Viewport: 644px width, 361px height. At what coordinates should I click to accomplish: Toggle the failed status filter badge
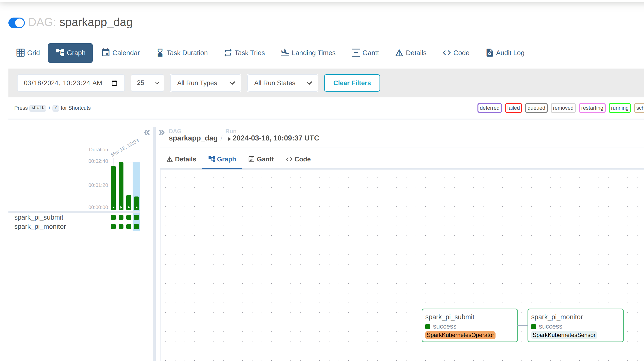513,108
